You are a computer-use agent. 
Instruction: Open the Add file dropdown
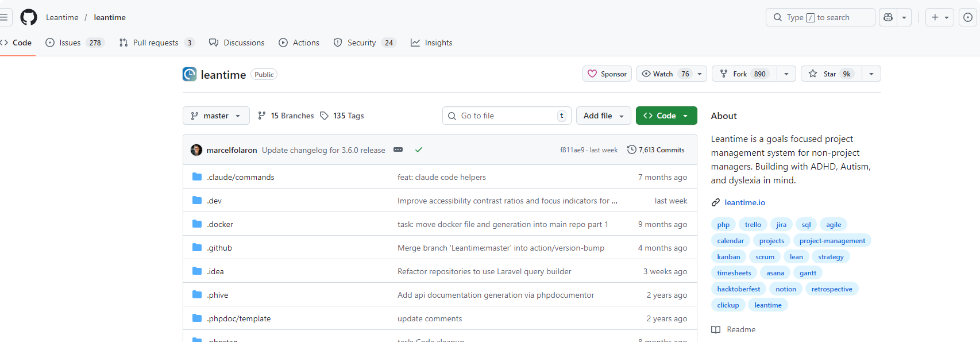(x=604, y=116)
